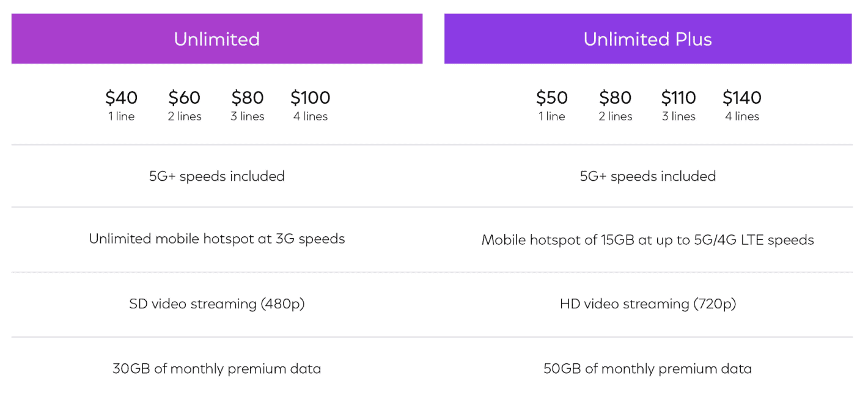
Task: Click the Unlimited plan header
Action: click(x=217, y=39)
